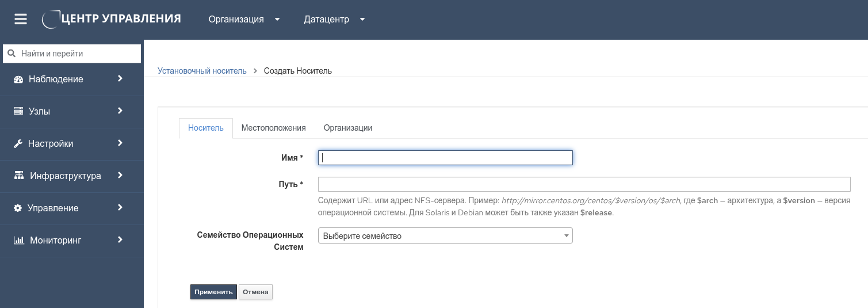868x308 pixels.
Task: Click the Управление gear icon
Action: (x=17, y=208)
